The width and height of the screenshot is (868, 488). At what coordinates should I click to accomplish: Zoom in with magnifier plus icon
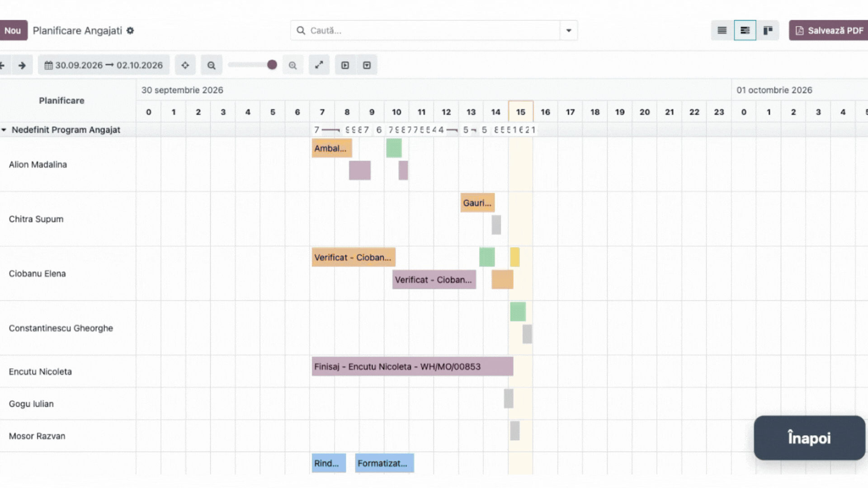point(293,65)
